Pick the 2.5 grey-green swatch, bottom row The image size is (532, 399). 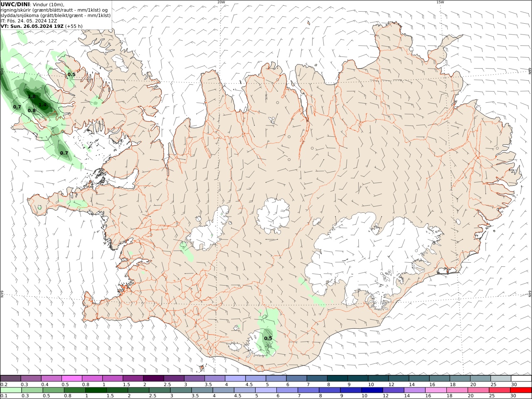160,390
